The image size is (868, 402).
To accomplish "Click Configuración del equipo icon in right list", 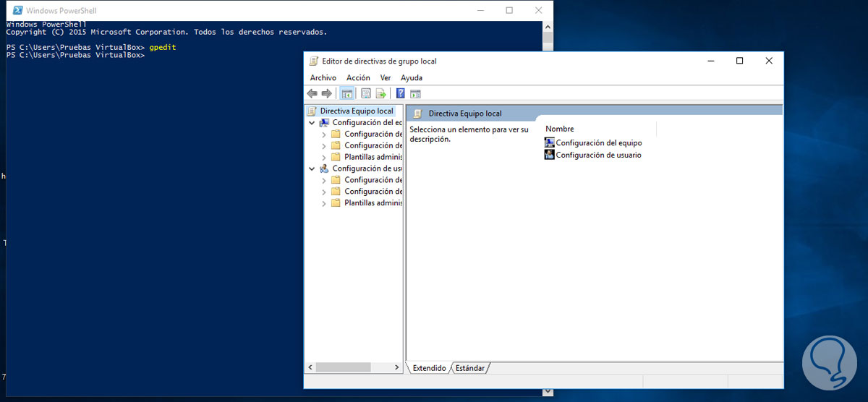I will [550, 143].
